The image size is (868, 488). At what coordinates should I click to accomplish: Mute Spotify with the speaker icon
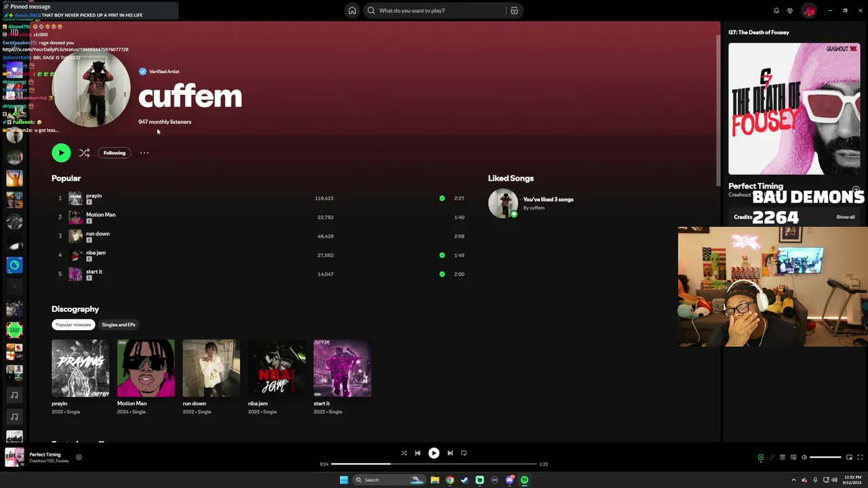[x=804, y=457]
